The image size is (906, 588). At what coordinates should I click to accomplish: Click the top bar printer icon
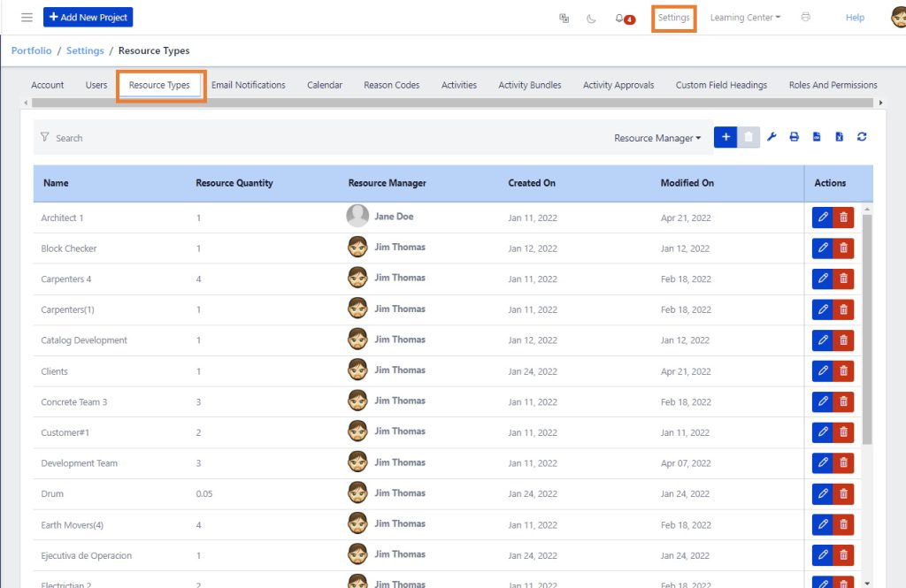(805, 18)
